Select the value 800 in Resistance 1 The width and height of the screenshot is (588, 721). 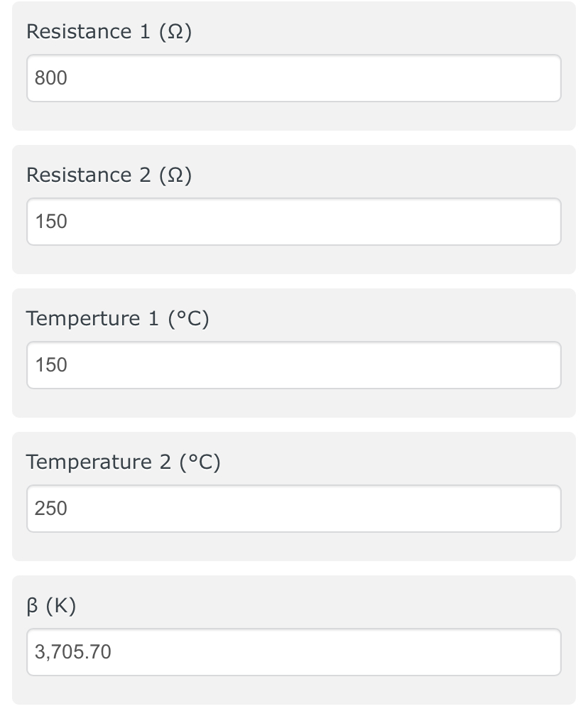tap(50, 78)
